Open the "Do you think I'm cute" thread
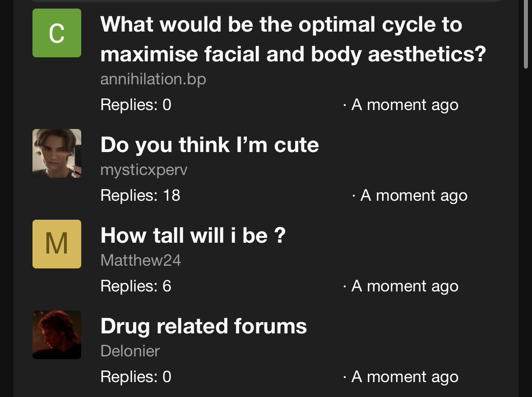The height and width of the screenshot is (397, 532). pyautogui.click(x=209, y=145)
